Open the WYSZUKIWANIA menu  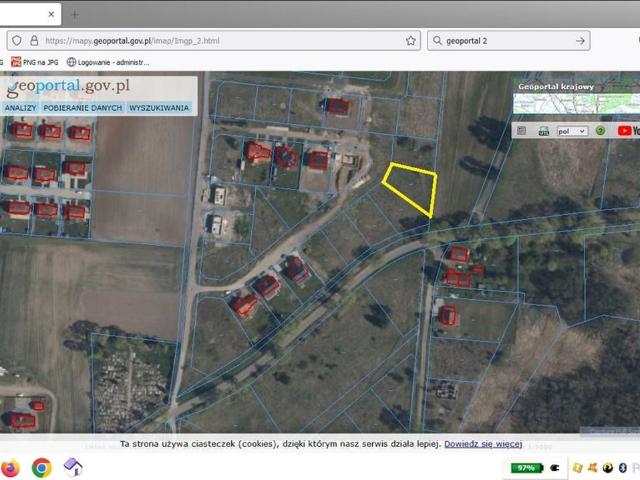click(159, 107)
